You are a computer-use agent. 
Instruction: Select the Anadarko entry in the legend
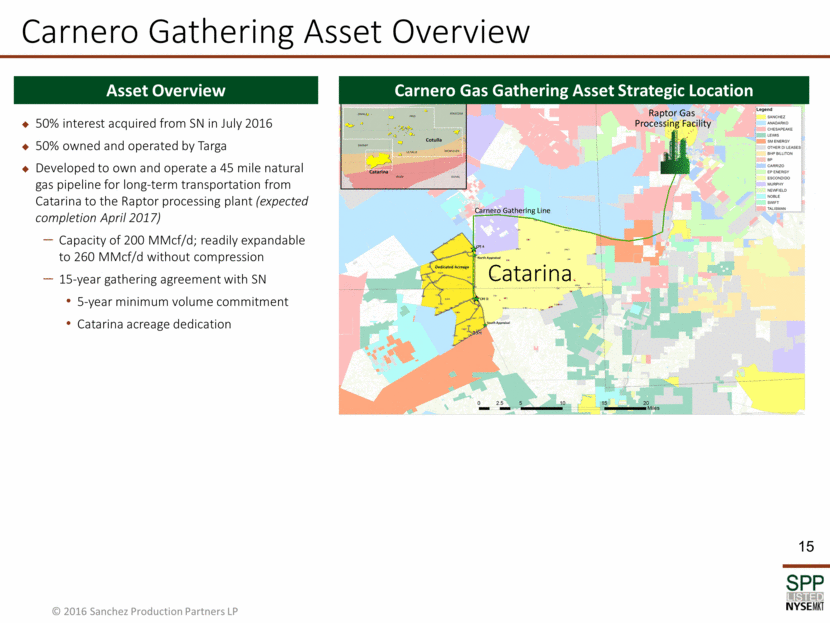(780, 123)
